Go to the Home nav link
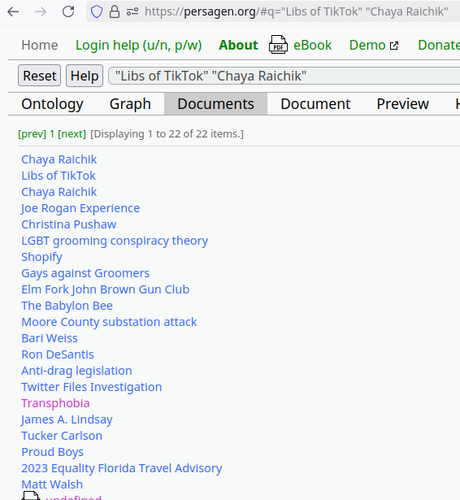The height and width of the screenshot is (500, 460). 40,45
